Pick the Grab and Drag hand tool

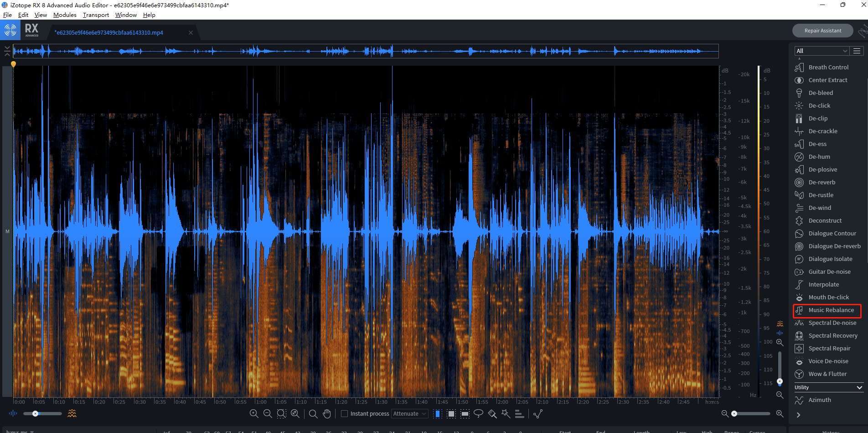[327, 413]
